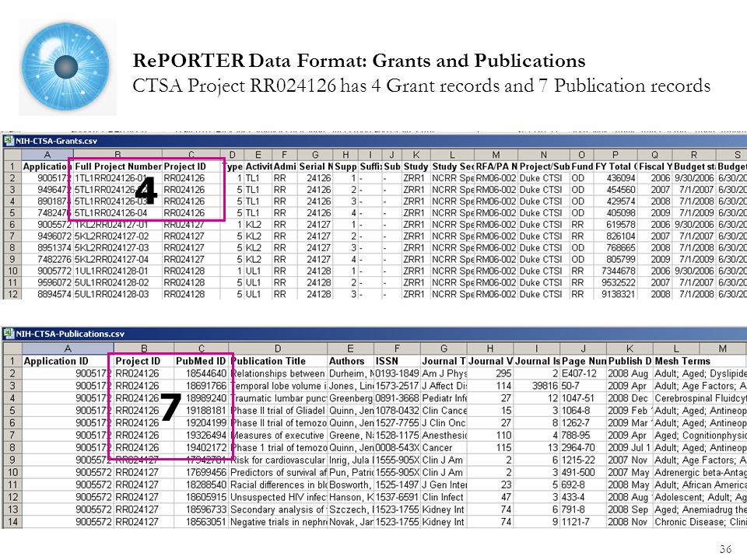Viewport: 747px width, 560px height.
Task: Click the 'Publication Title' header cell
Action: 278,361
